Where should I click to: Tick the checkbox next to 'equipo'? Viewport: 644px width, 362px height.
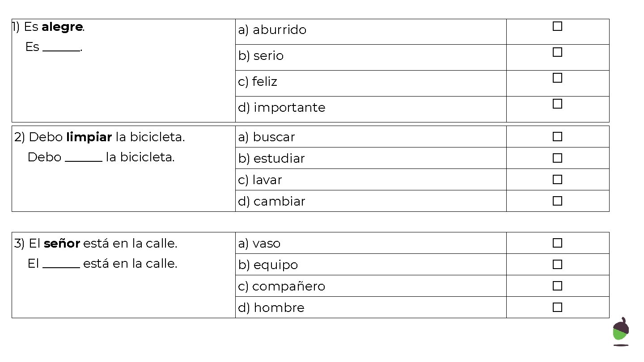click(x=557, y=265)
